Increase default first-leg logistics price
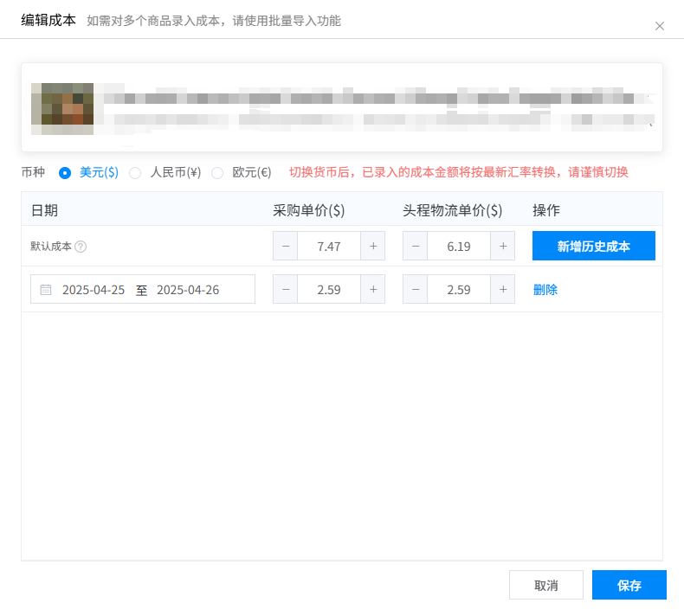The image size is (684, 616). pos(502,247)
